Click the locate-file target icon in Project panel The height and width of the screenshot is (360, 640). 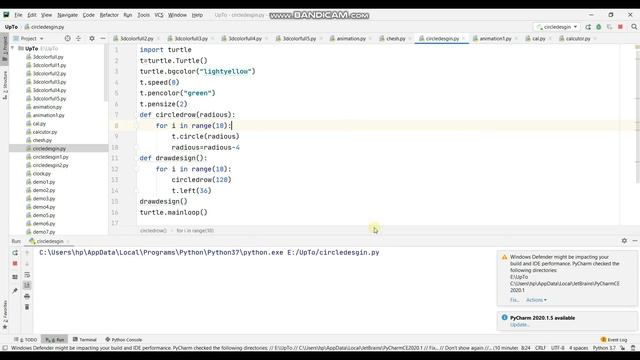click(x=67, y=38)
